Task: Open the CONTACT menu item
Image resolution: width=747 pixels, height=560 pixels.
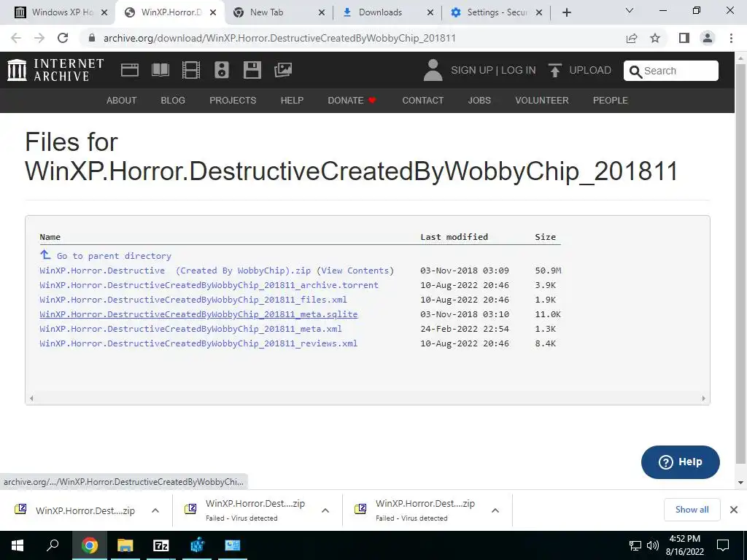Action: coord(422,101)
